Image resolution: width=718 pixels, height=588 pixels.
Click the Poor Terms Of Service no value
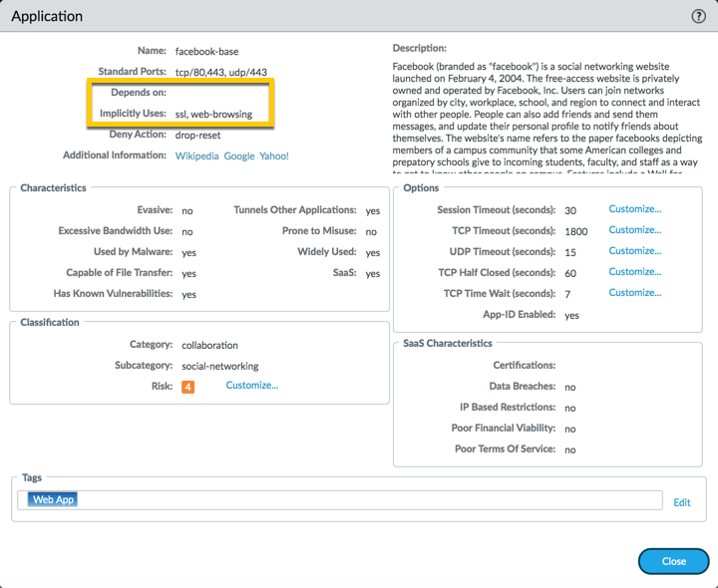pyautogui.click(x=570, y=450)
